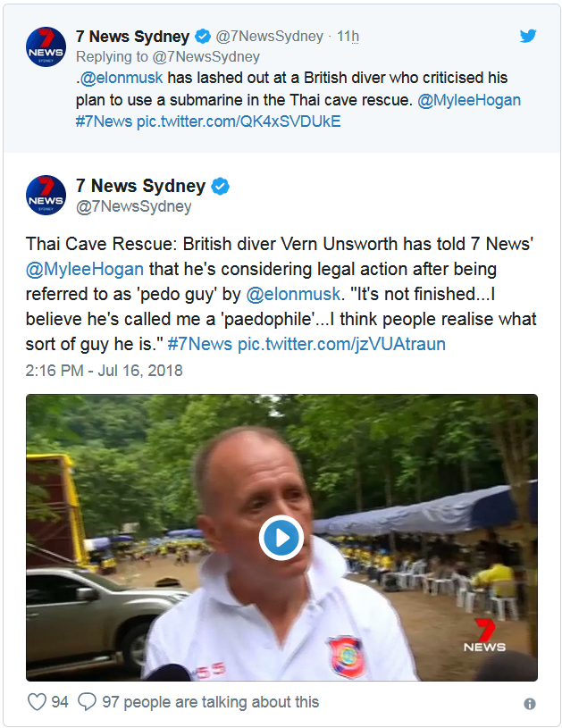Open the pic.twitter.com/QK4xSVDUkE link
The height and width of the screenshot is (728, 562).
point(239,121)
